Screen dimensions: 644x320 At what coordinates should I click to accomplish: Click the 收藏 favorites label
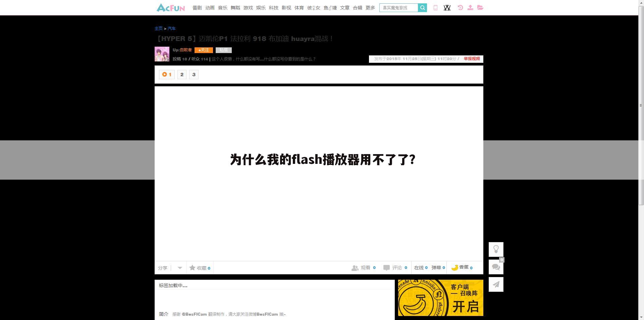point(202,268)
